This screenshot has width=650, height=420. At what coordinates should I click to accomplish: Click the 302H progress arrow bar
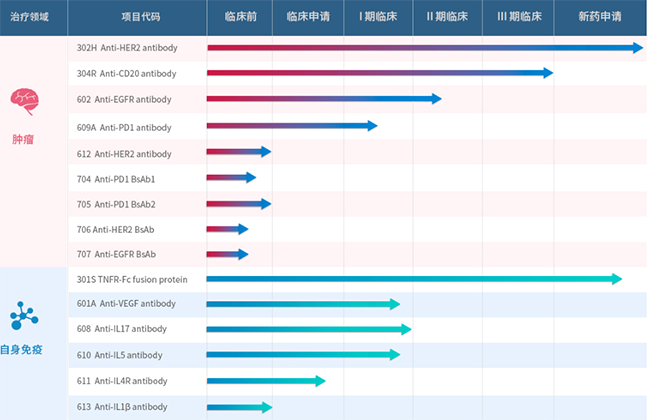coord(425,48)
